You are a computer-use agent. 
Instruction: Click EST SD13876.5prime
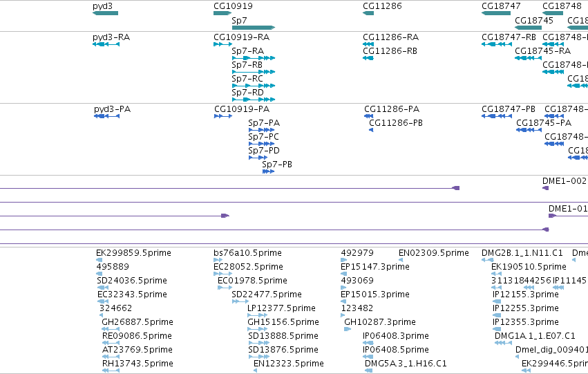pos(258,357)
